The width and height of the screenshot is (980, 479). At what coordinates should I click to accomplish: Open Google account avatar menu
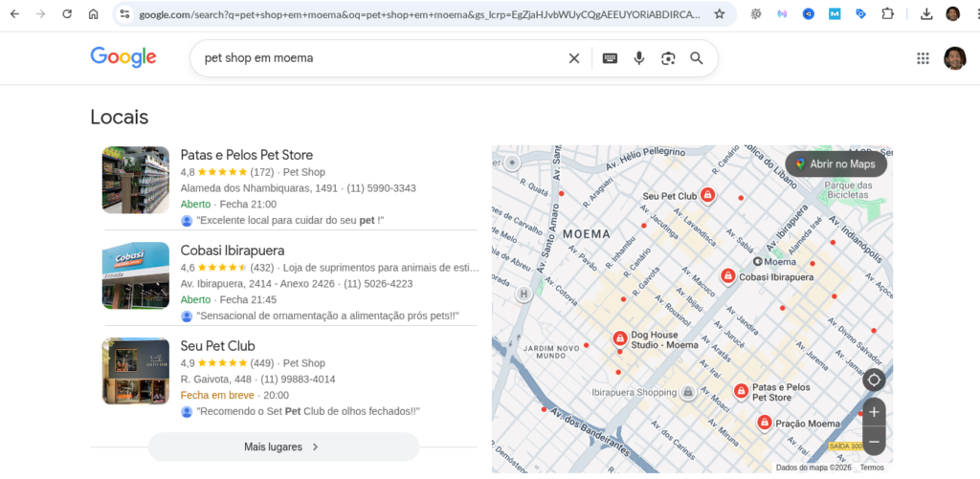[954, 58]
